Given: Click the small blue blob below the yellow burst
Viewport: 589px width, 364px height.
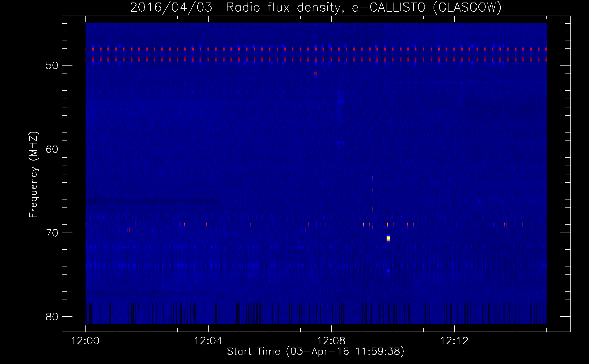Looking at the screenshot, I should click(388, 271).
